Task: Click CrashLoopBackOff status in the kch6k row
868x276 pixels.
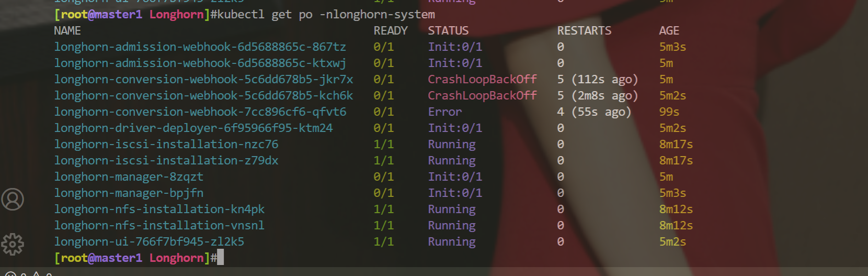Action: (x=482, y=96)
